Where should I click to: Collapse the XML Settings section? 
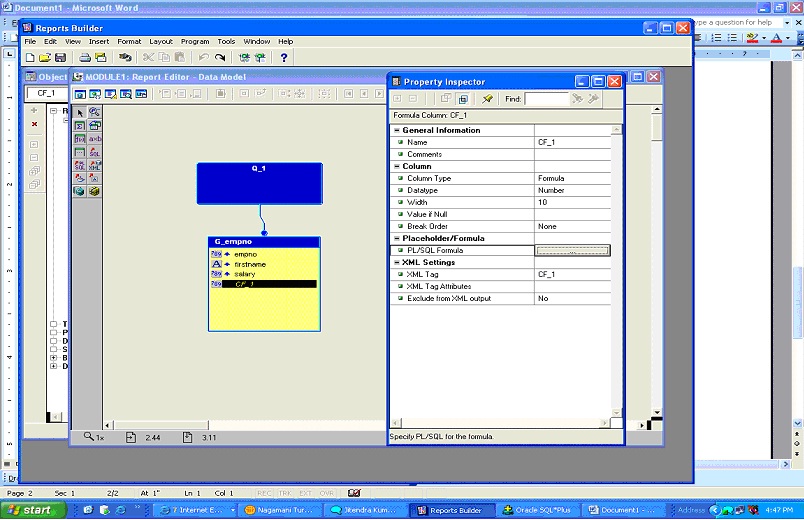click(397, 263)
